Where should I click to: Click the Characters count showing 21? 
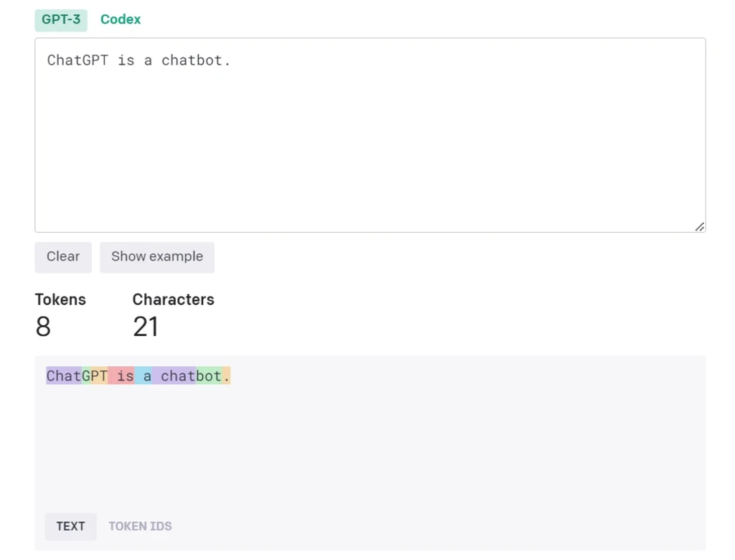[146, 327]
